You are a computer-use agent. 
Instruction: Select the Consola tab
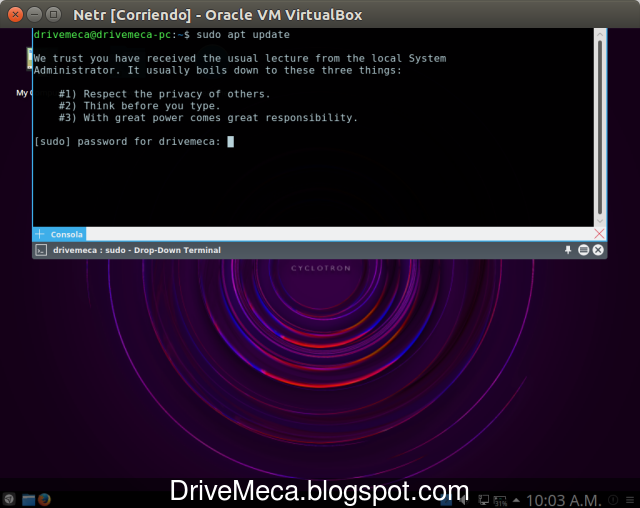point(66,234)
